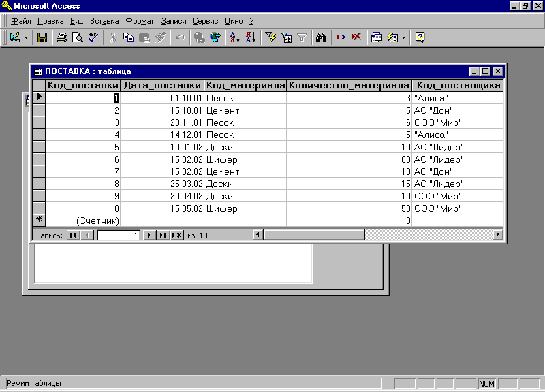Open the ? help menu
545x392 pixels.
pyautogui.click(x=251, y=21)
